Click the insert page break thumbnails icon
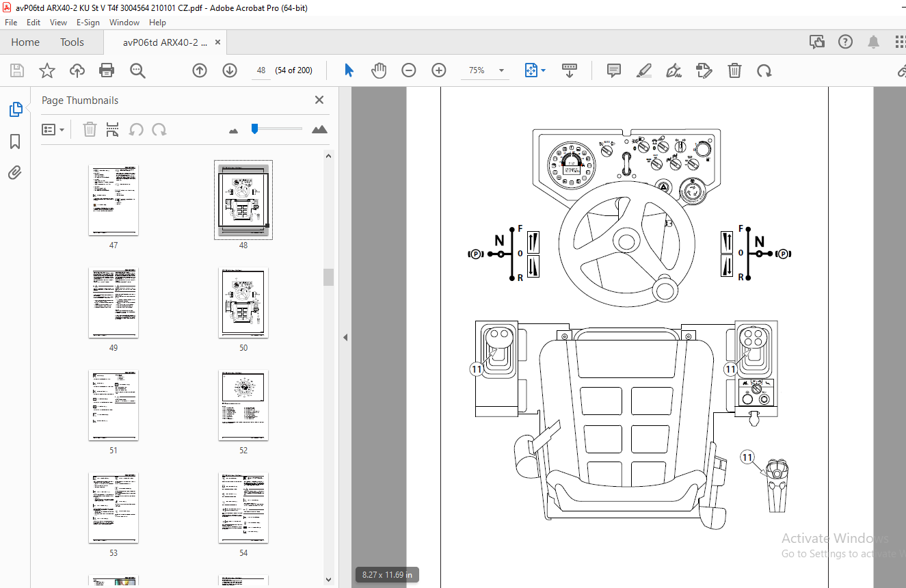Viewport: 906px width, 588px height. click(113, 129)
